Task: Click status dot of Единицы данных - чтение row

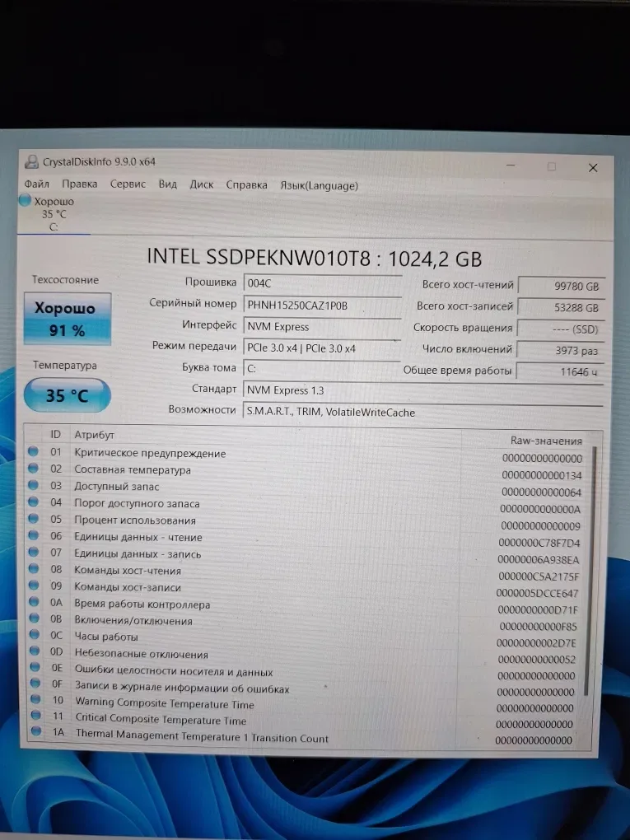Action: tap(33, 534)
